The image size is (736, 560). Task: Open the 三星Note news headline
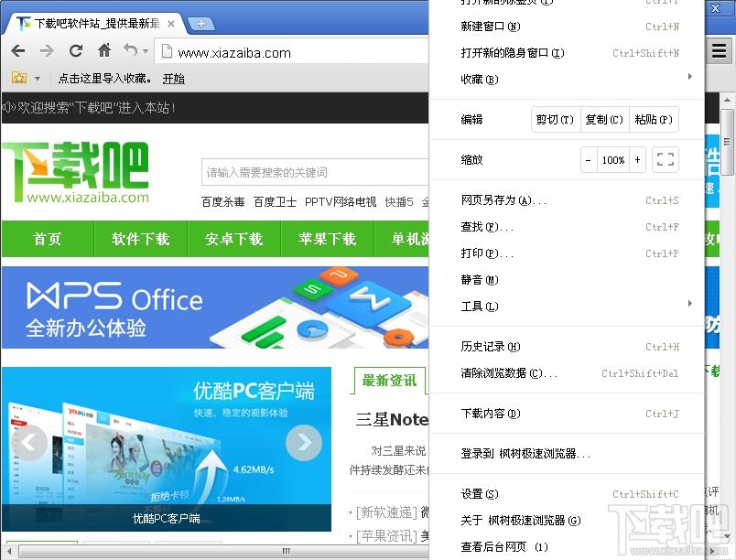point(392,419)
